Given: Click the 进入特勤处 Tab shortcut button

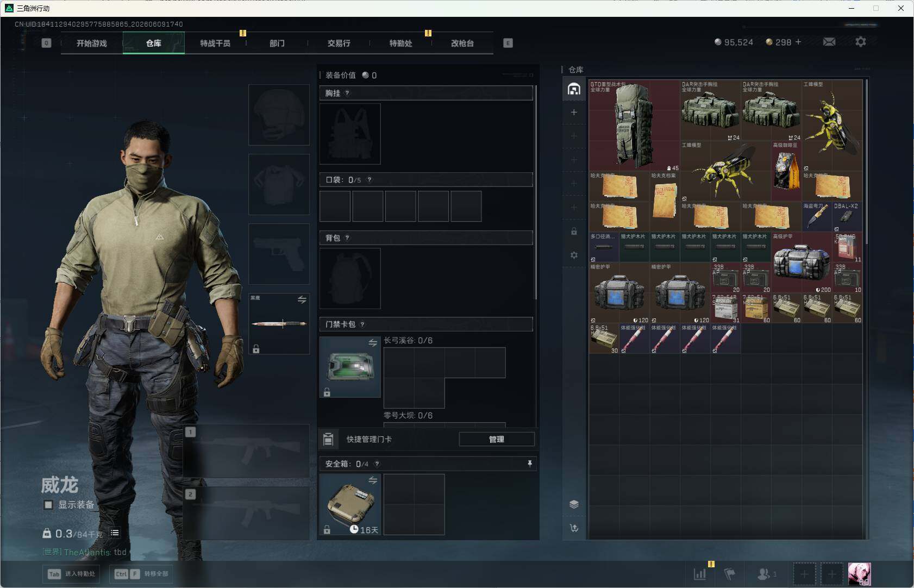Looking at the screenshot, I should [x=71, y=574].
